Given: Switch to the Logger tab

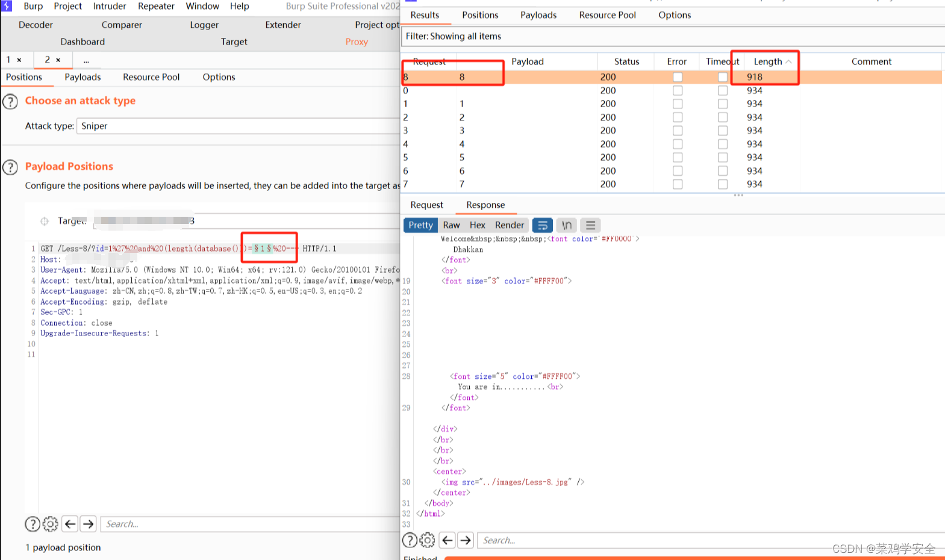Looking at the screenshot, I should pos(204,25).
